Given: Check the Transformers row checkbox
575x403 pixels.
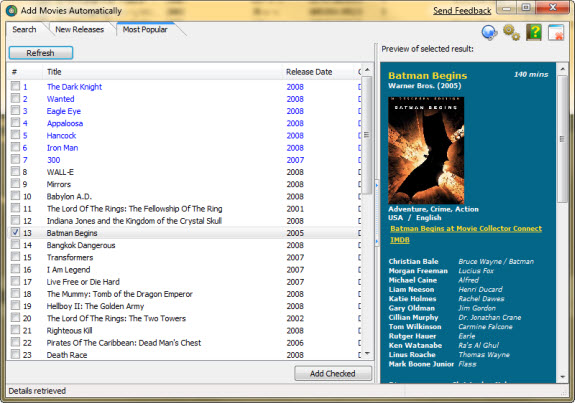Looking at the screenshot, I should click(x=15, y=256).
